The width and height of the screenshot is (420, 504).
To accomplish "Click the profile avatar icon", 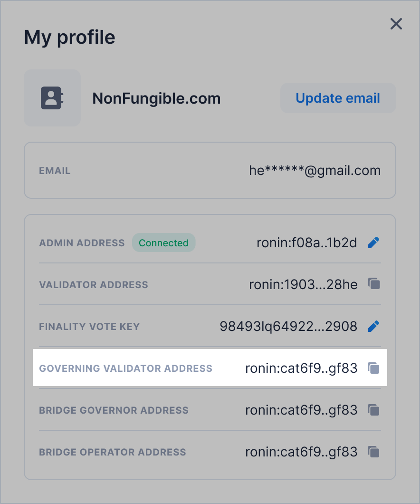I will pos(52,98).
